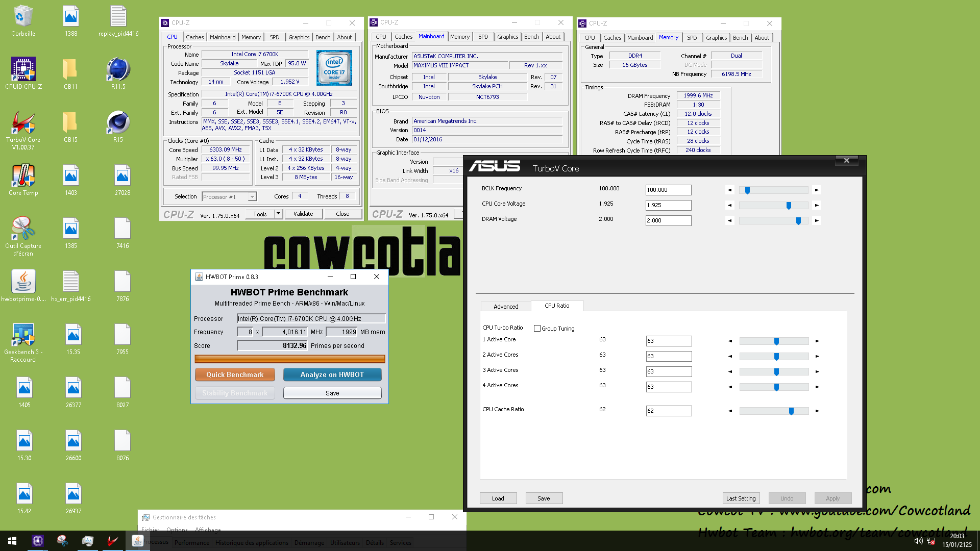Click the BCLK Frequency input field

[x=668, y=190]
